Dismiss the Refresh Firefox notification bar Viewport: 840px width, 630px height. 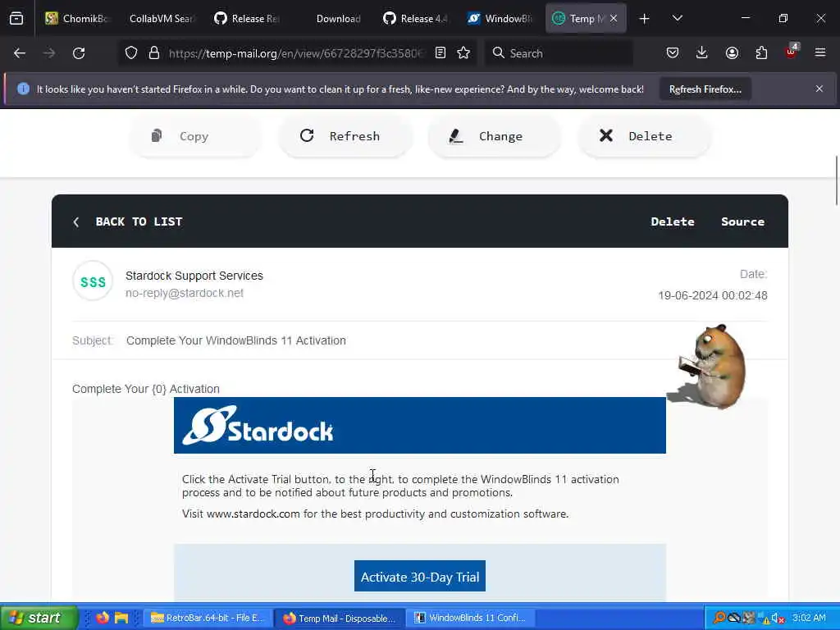pos(819,89)
